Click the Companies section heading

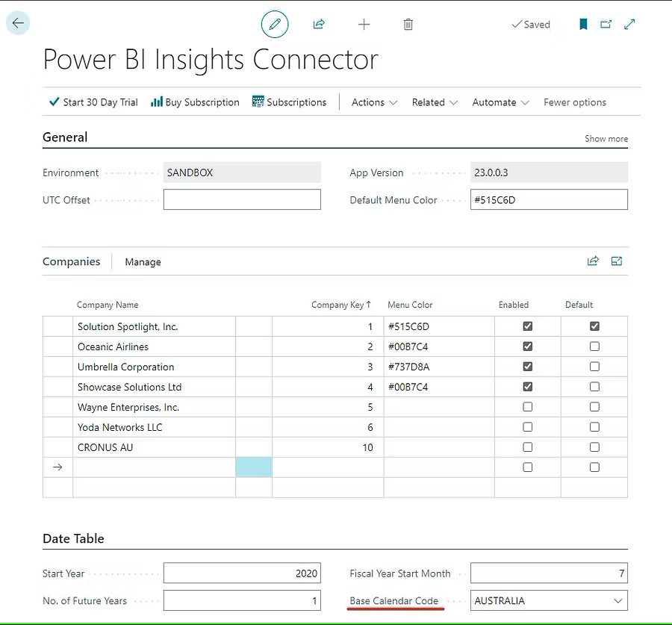click(71, 261)
